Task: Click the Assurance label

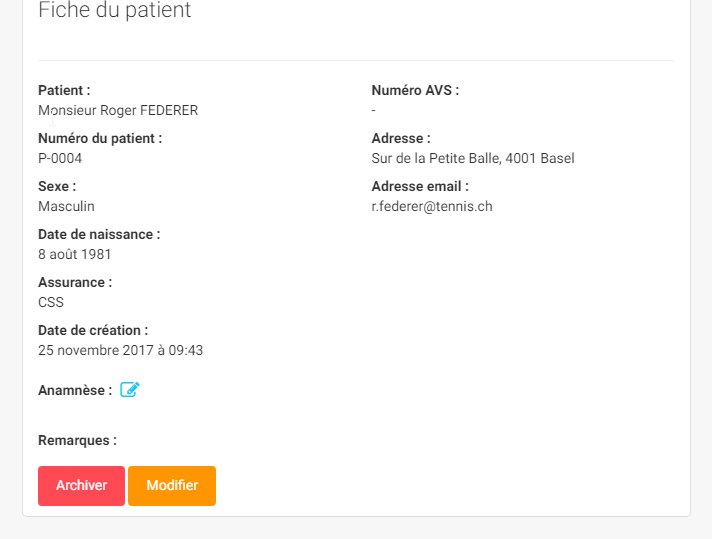Action: point(75,282)
